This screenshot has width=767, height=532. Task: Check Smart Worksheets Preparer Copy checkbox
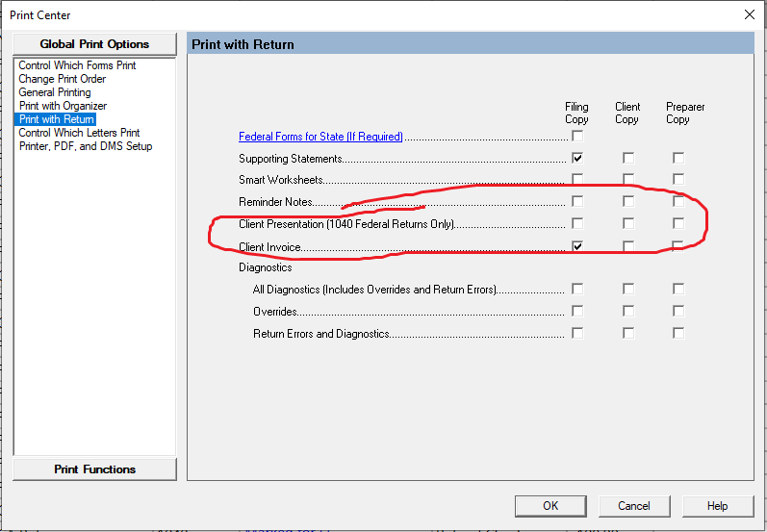coord(678,180)
